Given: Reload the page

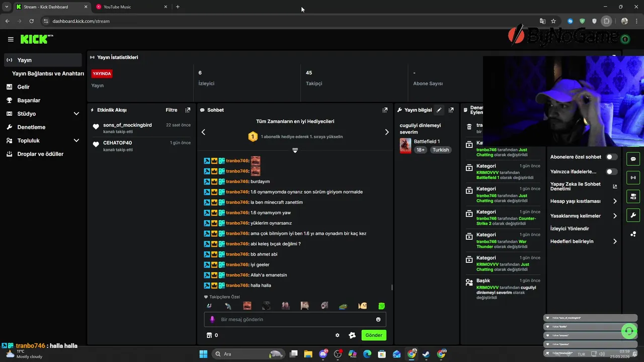Looking at the screenshot, I should [x=31, y=21].
